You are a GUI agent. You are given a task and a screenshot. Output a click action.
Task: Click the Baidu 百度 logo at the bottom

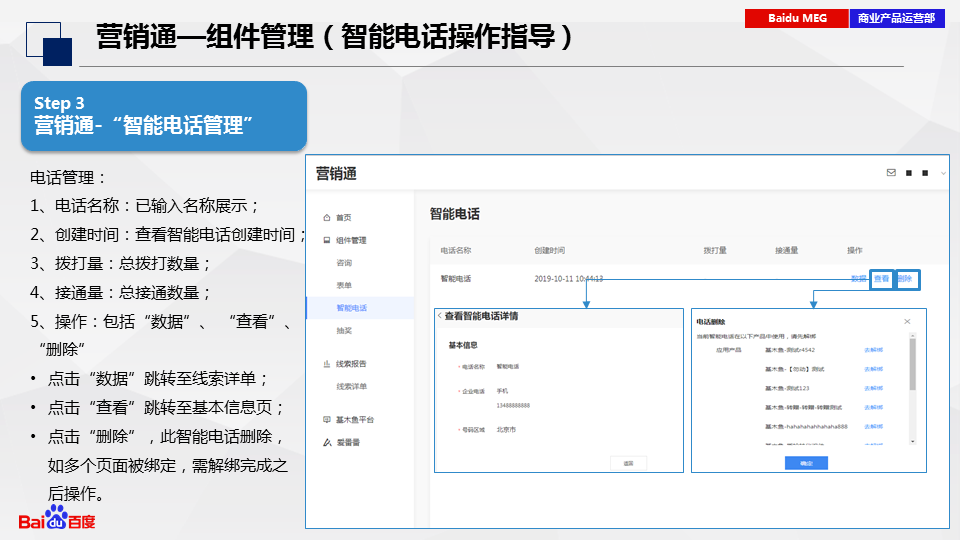56,518
